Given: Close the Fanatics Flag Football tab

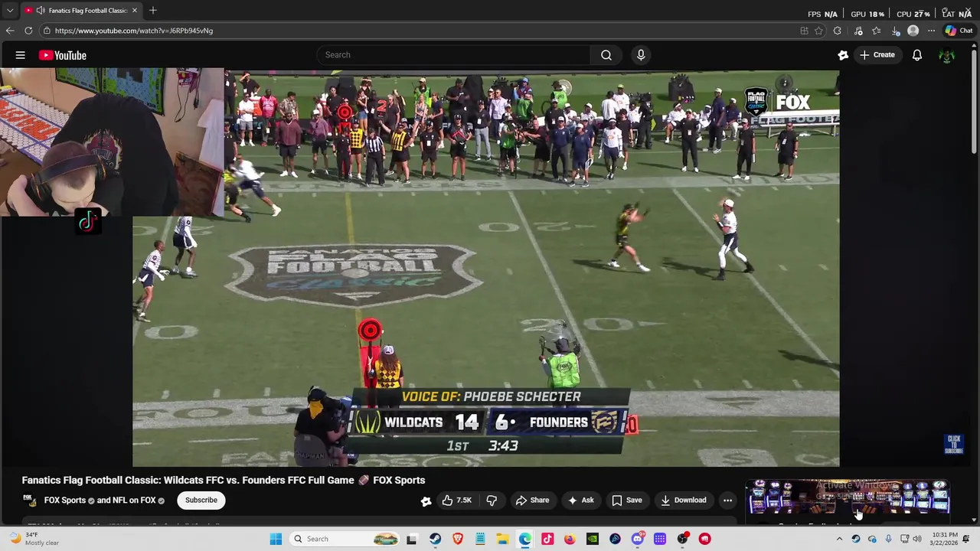Looking at the screenshot, I should pos(135,11).
